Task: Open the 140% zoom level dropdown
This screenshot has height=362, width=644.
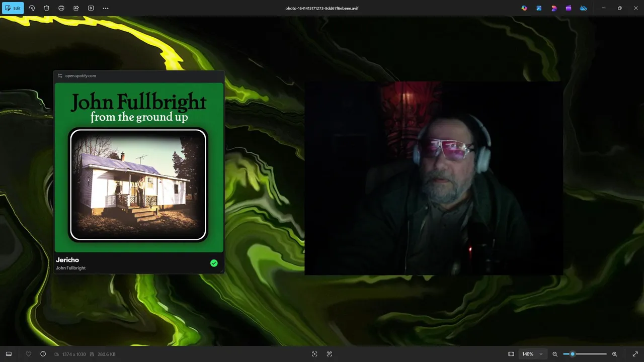Action: pos(532,354)
